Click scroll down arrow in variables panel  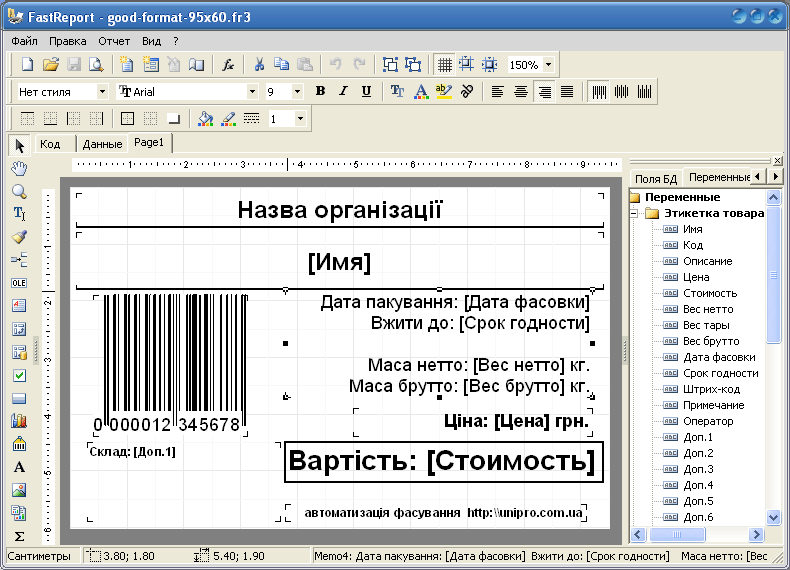[773, 517]
